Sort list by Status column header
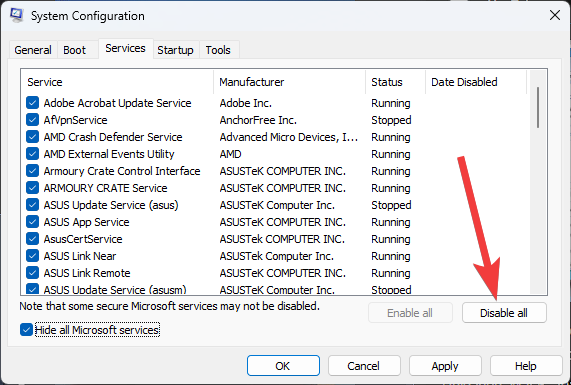The height and width of the screenshot is (385, 571). [x=395, y=82]
